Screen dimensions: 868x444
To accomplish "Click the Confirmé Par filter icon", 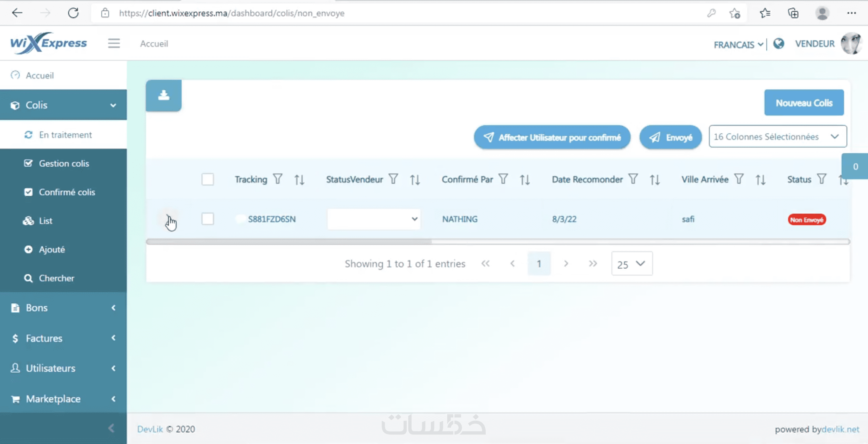I will pos(503,179).
